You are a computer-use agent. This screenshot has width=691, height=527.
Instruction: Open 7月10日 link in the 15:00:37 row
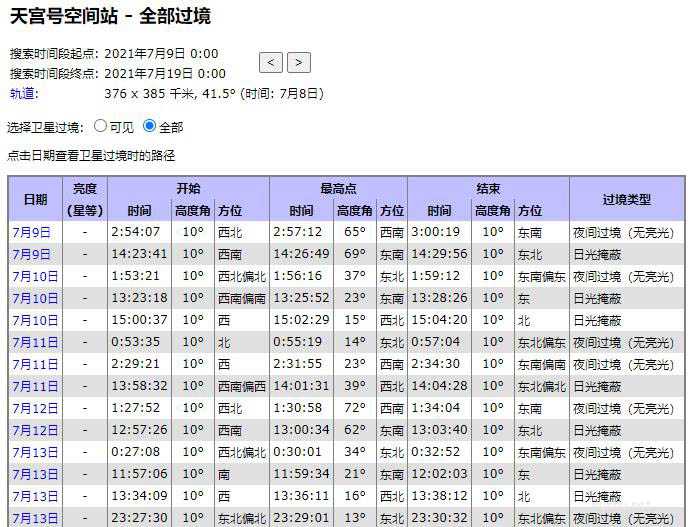click(x=35, y=320)
